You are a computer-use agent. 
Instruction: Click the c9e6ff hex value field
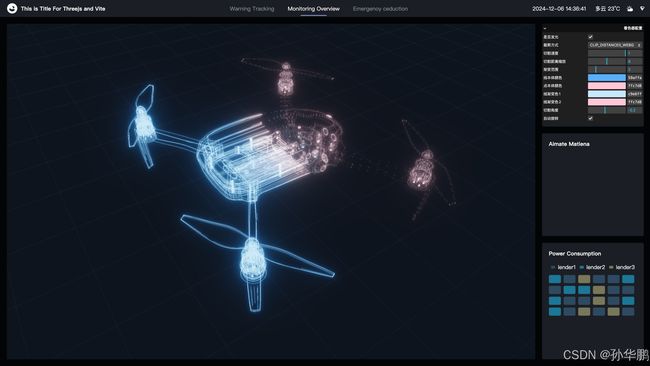[x=635, y=94]
